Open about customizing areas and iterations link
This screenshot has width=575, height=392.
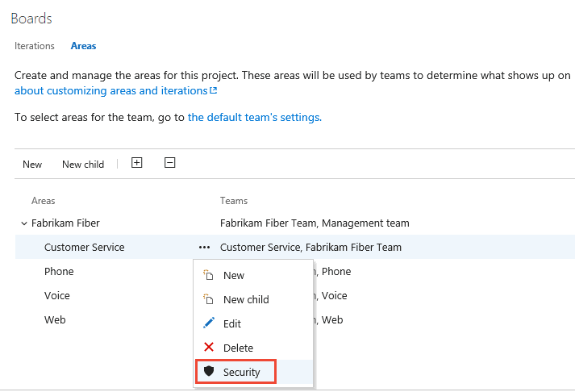pos(111,91)
